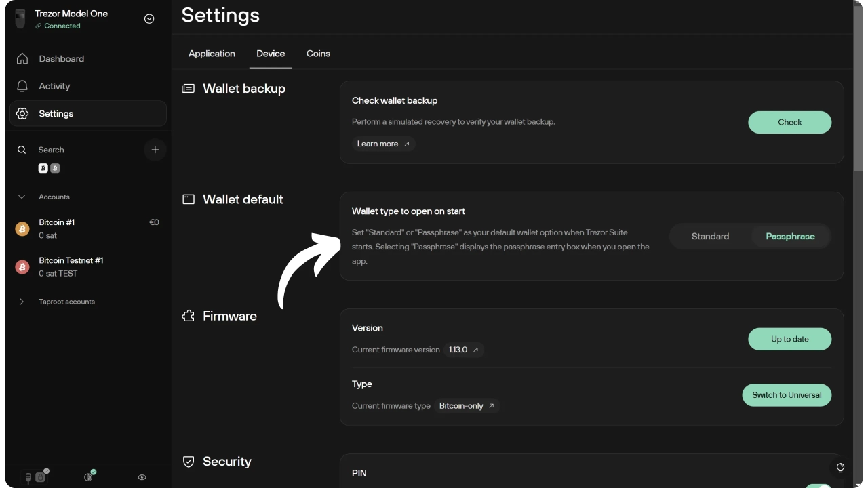Click the Check wallet backup button

pos(790,122)
